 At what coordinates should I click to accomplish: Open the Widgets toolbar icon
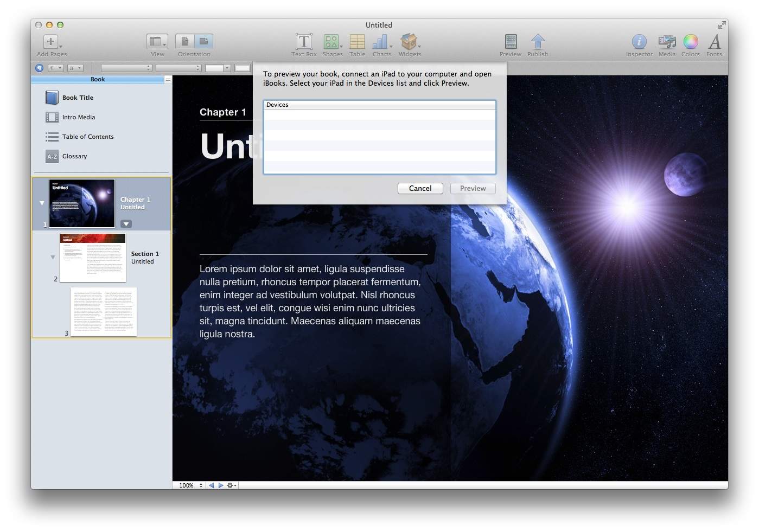pyautogui.click(x=409, y=42)
